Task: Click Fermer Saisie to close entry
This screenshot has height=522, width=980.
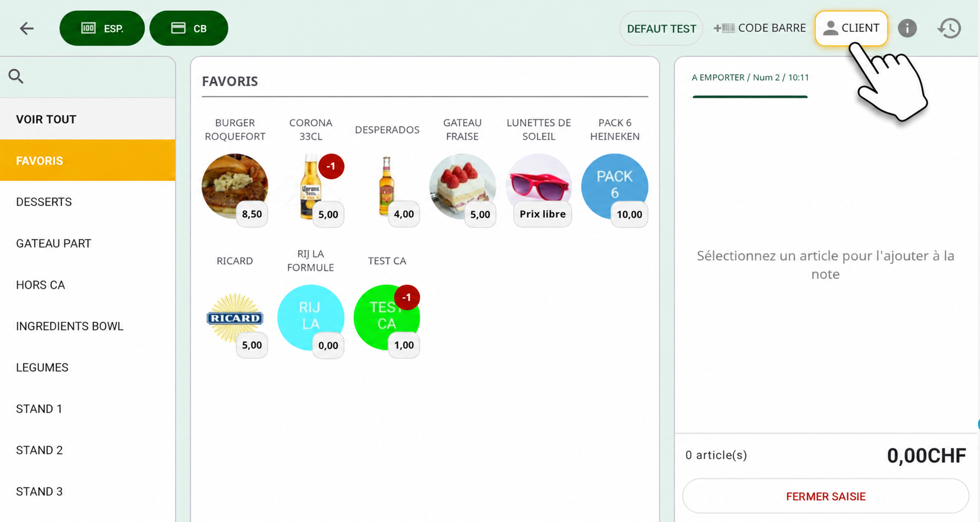Action: click(825, 496)
